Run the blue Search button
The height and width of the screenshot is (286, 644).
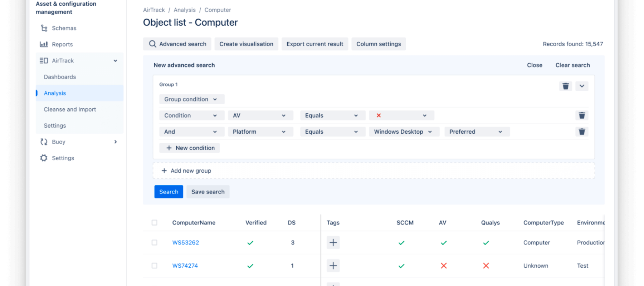[169, 192]
